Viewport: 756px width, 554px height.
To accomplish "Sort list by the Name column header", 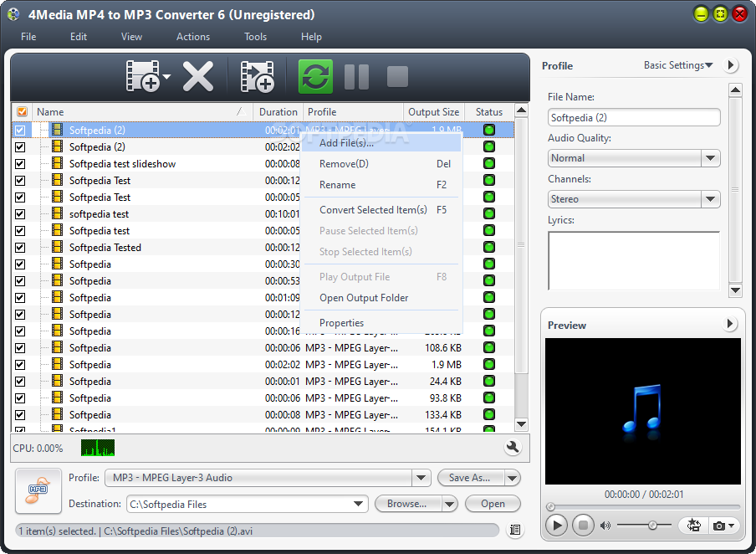I will 142,111.
